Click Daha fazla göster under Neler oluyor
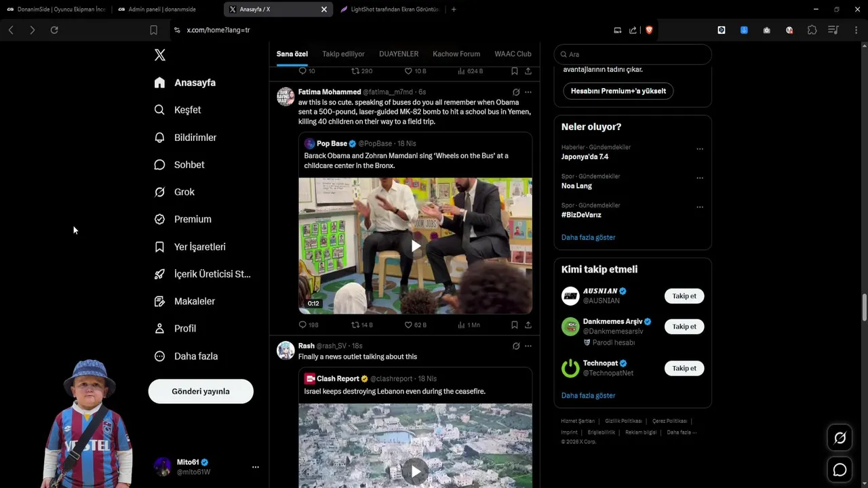 [588, 237]
